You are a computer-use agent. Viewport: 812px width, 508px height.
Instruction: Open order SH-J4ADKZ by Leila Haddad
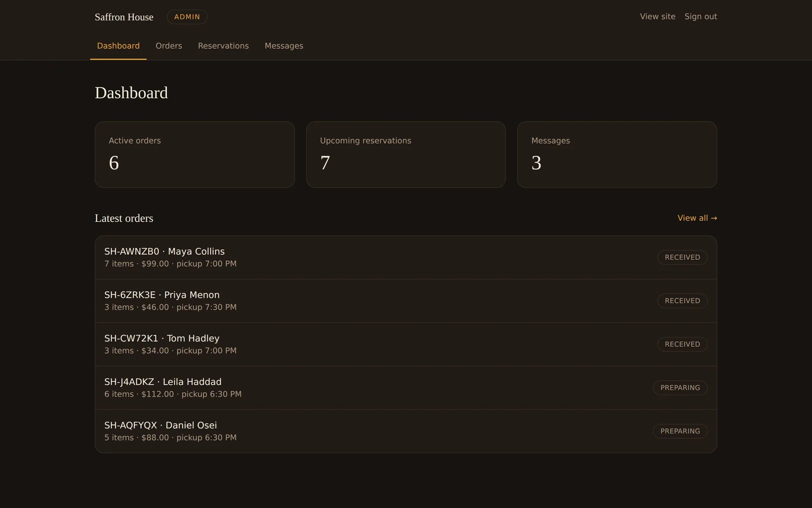[406, 388]
